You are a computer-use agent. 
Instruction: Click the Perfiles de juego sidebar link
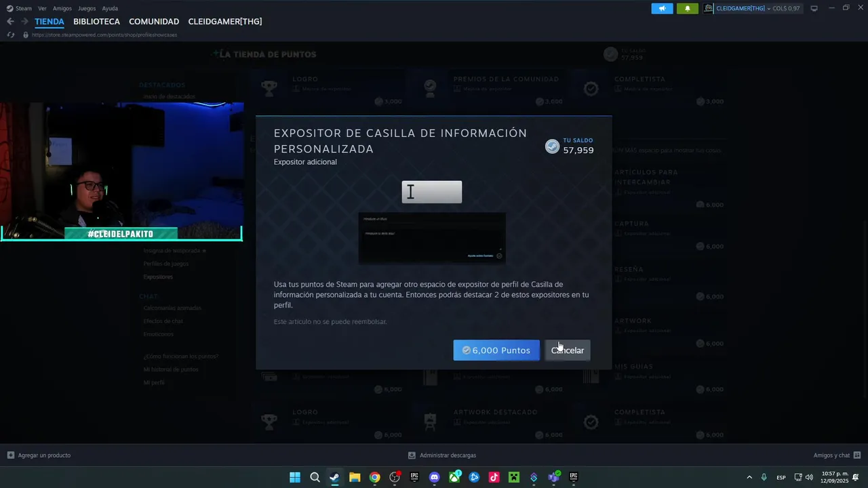click(x=166, y=264)
